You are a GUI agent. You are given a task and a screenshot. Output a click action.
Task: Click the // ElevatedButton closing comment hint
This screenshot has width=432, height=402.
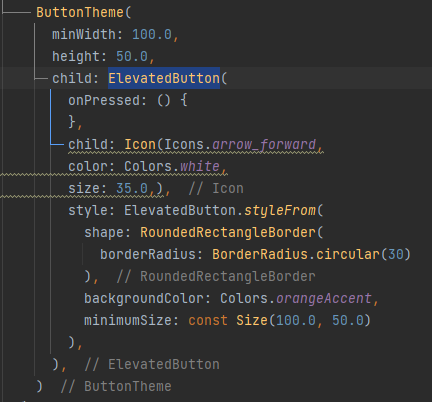(152, 364)
